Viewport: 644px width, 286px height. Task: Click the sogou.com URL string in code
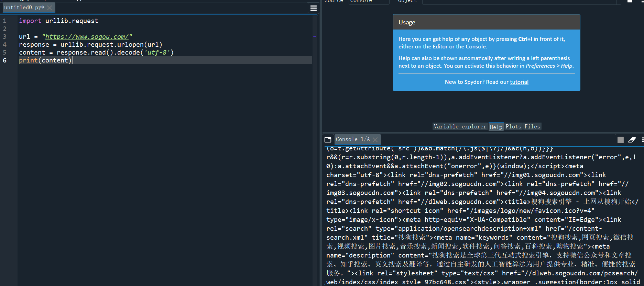tap(87, 37)
